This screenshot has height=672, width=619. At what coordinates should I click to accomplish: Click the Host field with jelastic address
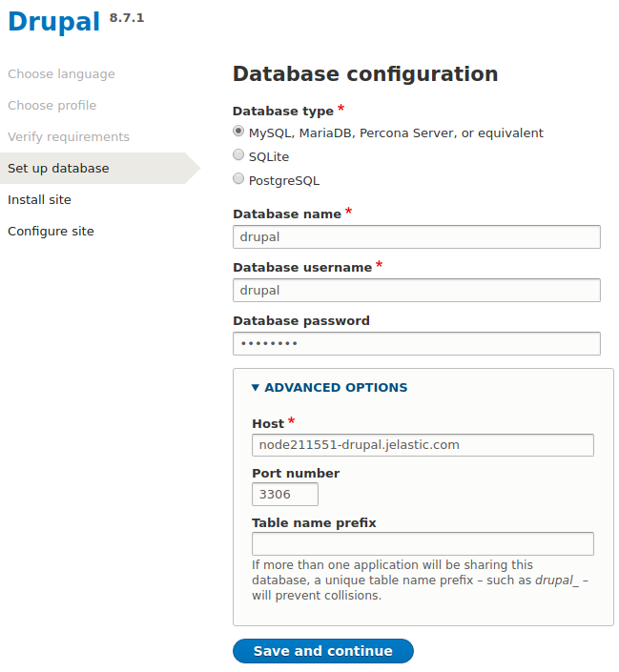tap(423, 445)
